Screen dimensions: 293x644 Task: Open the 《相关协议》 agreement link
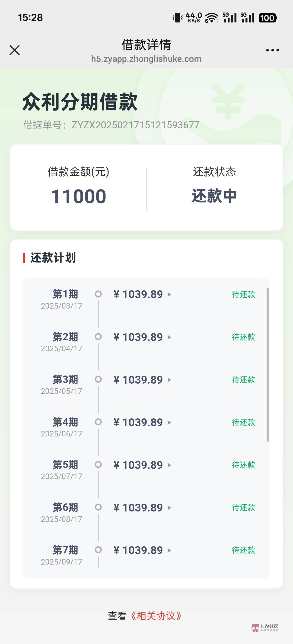(x=156, y=616)
